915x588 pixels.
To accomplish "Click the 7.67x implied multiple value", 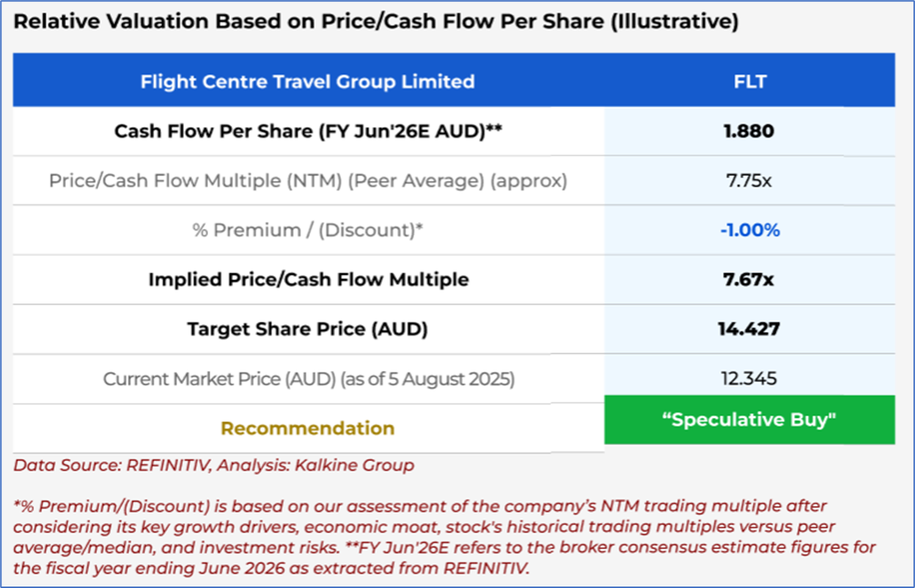I will [x=749, y=279].
